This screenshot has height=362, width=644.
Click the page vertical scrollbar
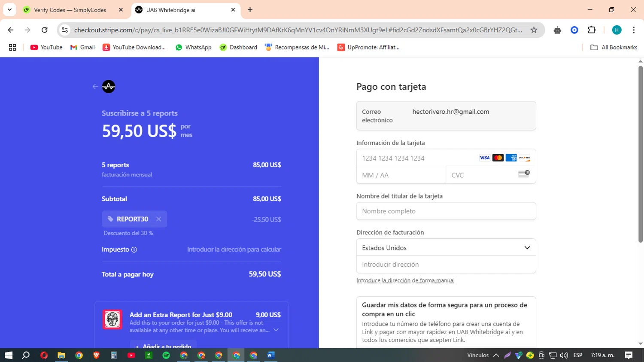pos(641,155)
